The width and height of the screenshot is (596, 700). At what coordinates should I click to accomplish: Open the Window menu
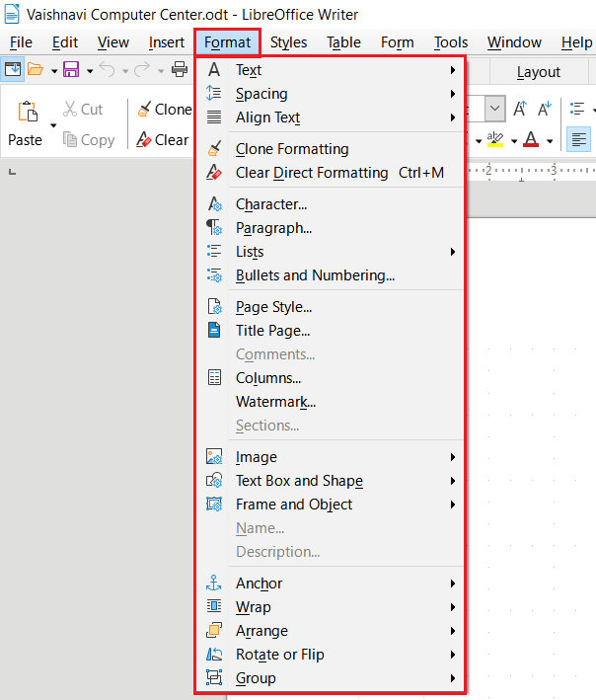pyautogui.click(x=514, y=42)
